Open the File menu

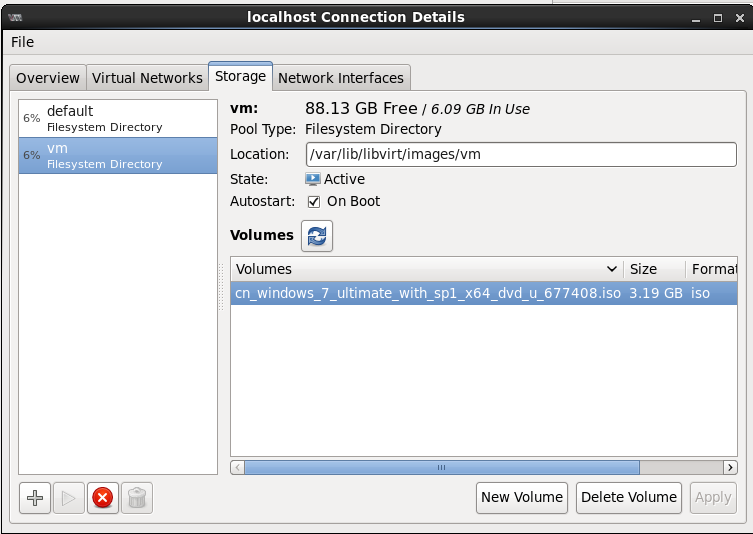[x=22, y=42]
